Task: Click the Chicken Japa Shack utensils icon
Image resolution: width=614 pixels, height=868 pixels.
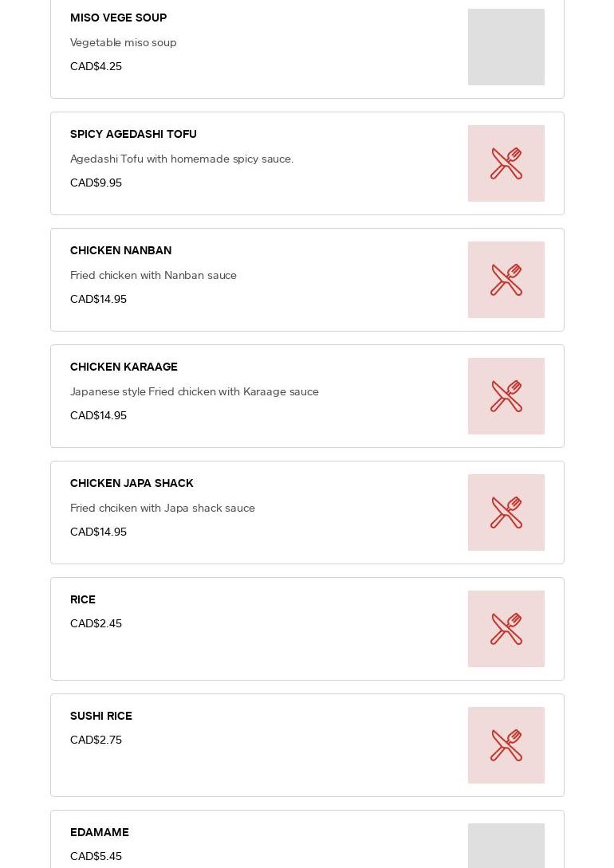Action: 506,513
